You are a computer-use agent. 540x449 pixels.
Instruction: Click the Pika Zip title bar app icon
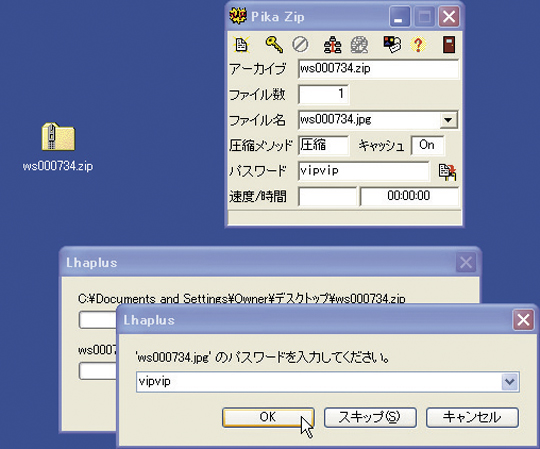point(238,16)
